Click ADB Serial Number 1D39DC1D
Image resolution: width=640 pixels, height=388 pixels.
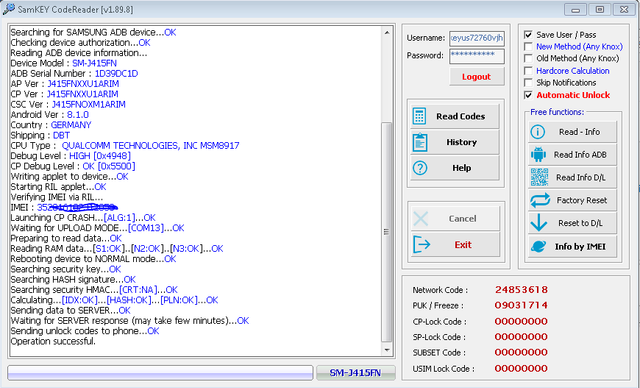[x=116, y=73]
